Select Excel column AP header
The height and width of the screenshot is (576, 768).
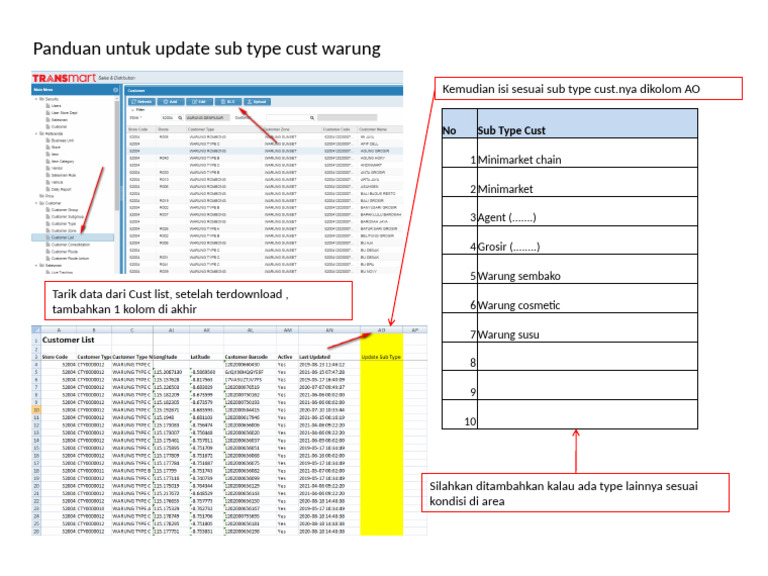pos(415,330)
